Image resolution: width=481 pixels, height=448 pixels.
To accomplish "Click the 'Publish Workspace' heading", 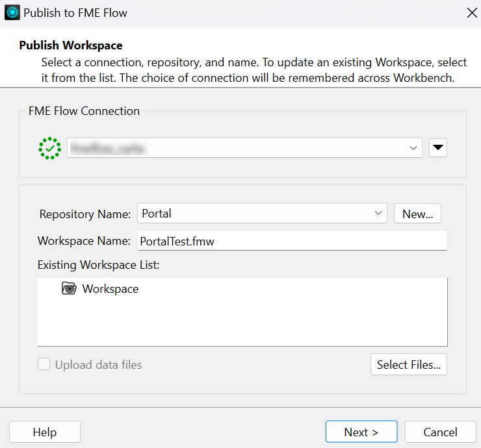I will pyautogui.click(x=71, y=45).
